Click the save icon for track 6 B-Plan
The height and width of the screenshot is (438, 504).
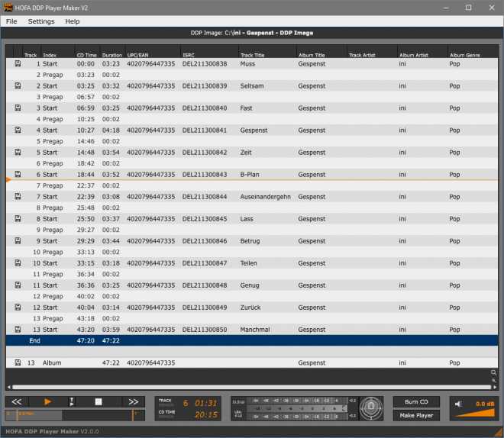(x=18, y=175)
